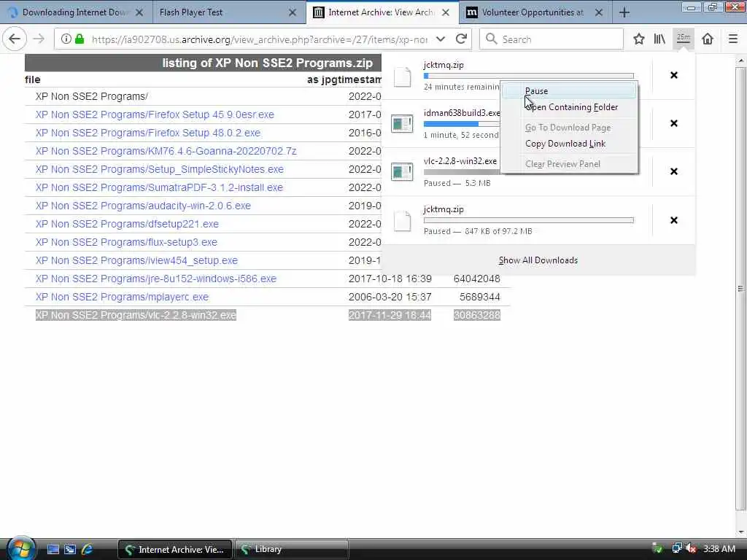The width and height of the screenshot is (747, 560).
Task: Click highlighted vlc-2.2.8-win32.exe link in listing
Action: coord(136,315)
